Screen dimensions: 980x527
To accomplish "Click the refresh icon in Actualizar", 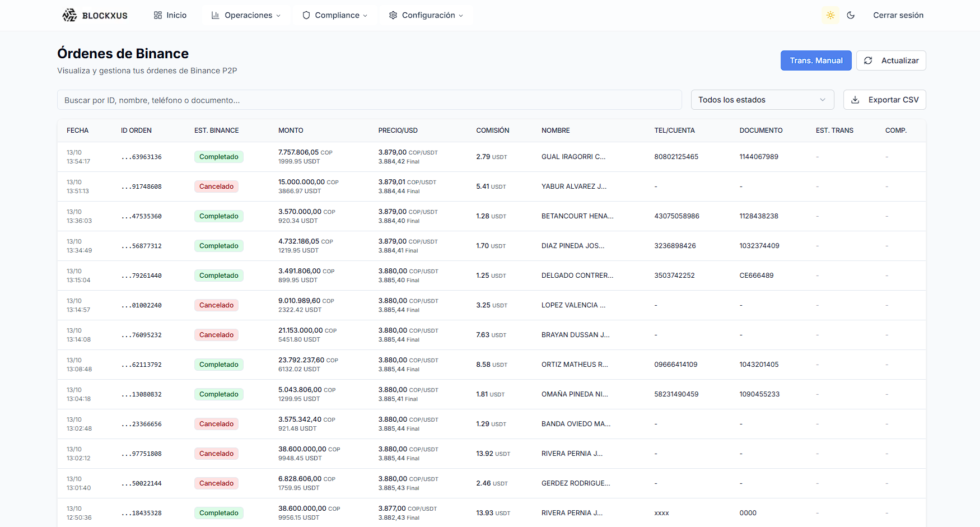I will click(x=868, y=60).
